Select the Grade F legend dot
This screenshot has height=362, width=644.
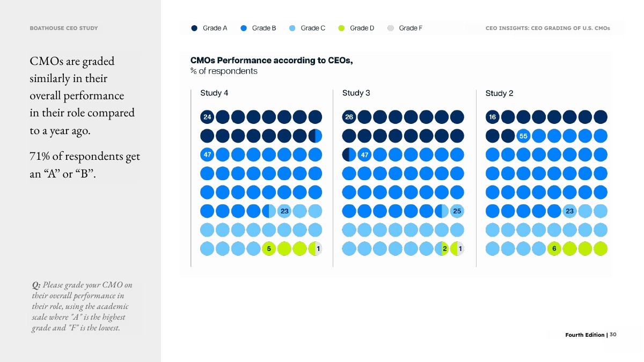(x=391, y=28)
